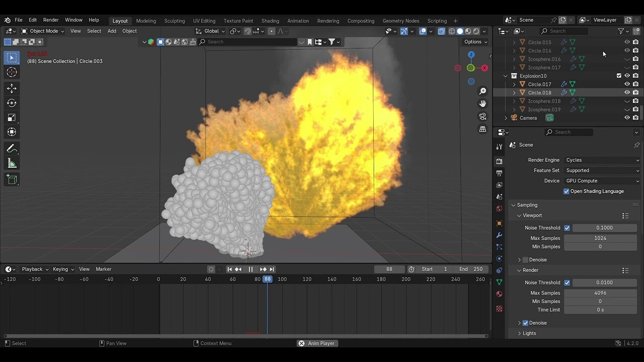Pause the animation playback
The image size is (644, 362).
(251, 269)
